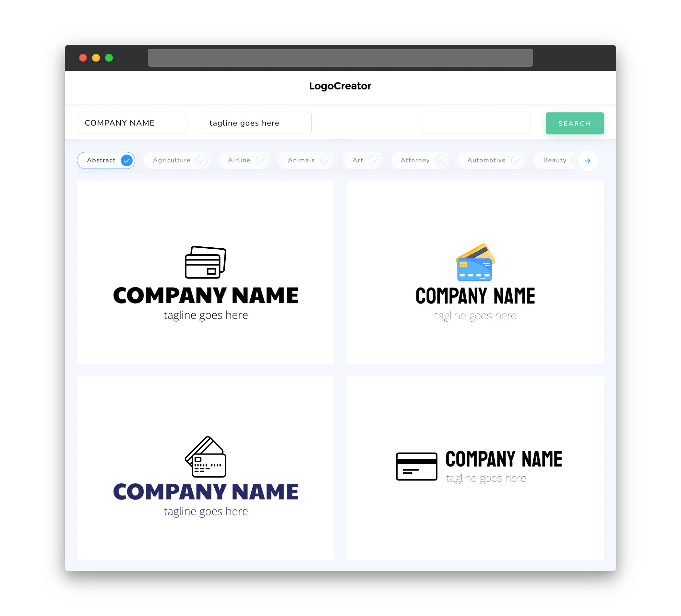
Task: Click the SEARCH button
Action: 574,123
